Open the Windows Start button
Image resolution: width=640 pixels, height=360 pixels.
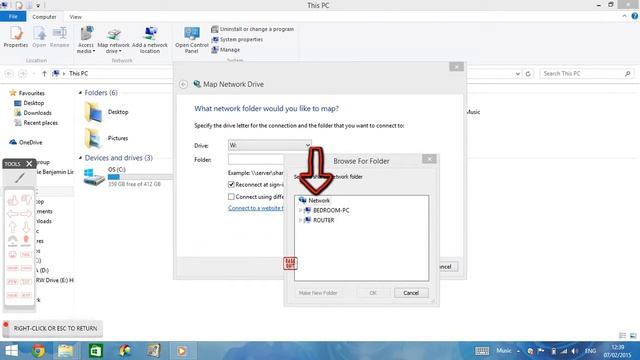(x=11, y=351)
